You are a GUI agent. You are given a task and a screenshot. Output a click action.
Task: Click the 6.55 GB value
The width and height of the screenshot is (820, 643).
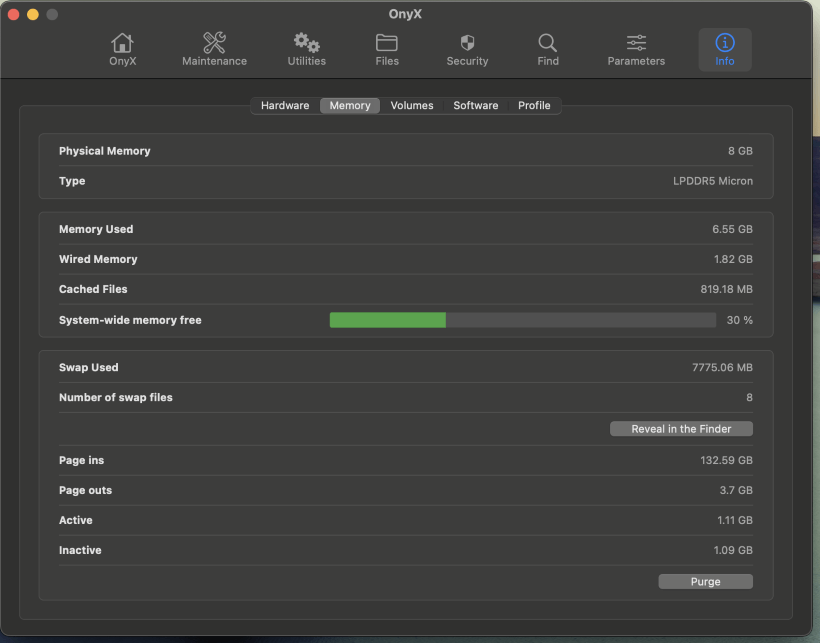click(732, 229)
